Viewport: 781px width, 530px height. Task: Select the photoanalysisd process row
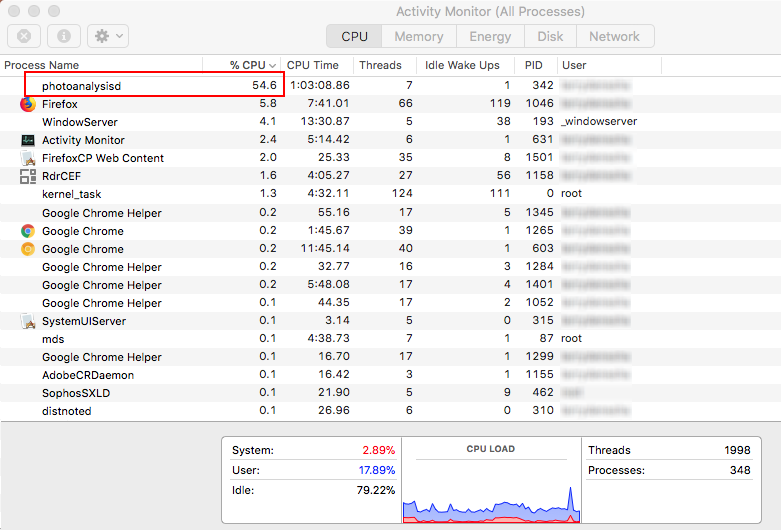(x=390, y=86)
